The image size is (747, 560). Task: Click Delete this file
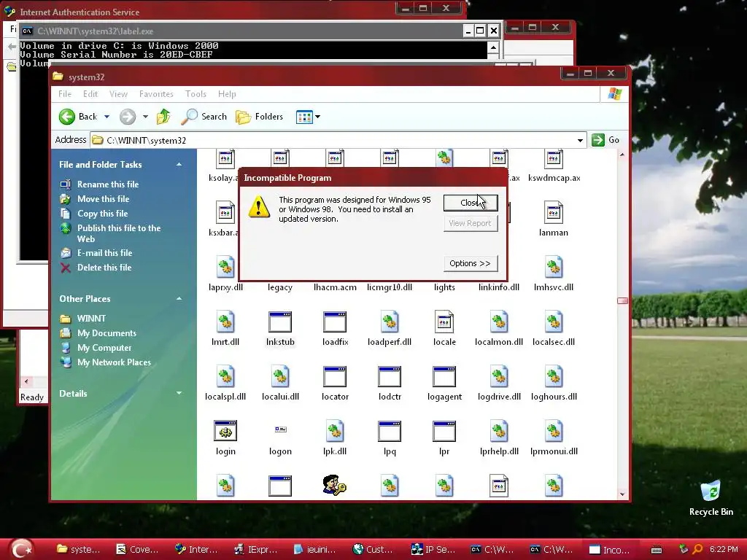[104, 268]
